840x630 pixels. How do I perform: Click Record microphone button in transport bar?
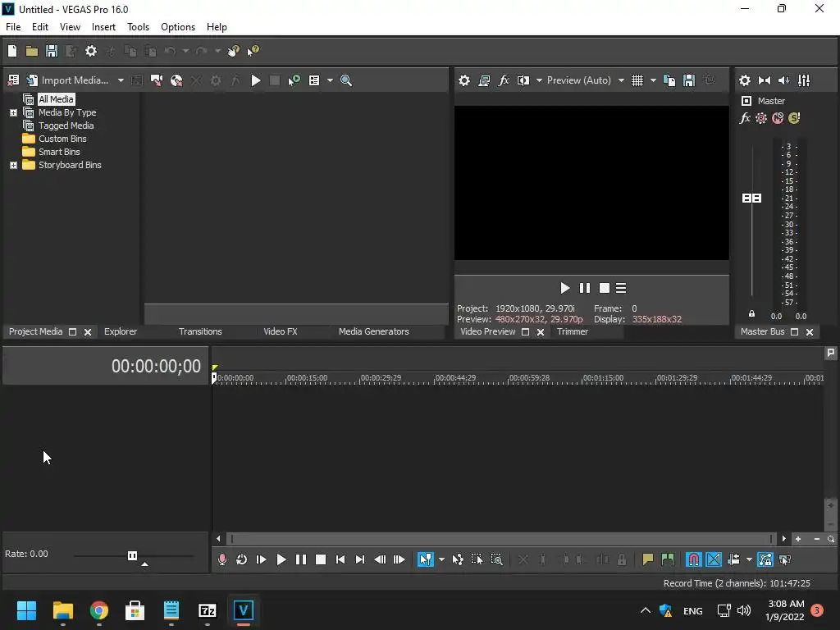(x=221, y=559)
